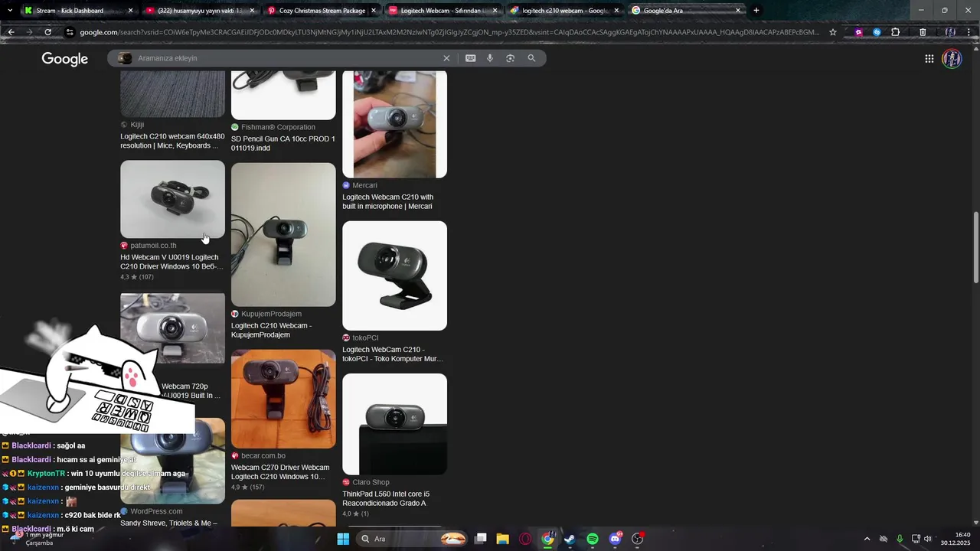Open the weather widget in the taskbar
The width and height of the screenshot is (980, 551).
pyautogui.click(x=37, y=539)
